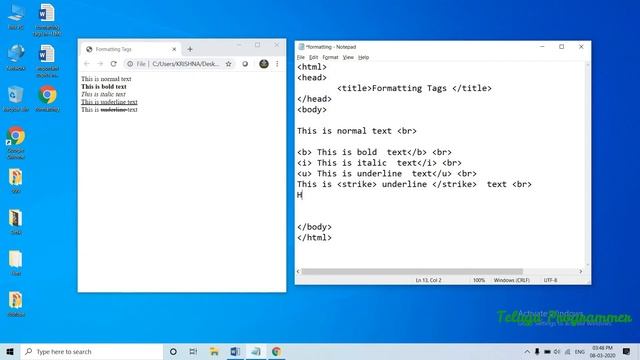Open the notification center icon
Viewport: 640px width, 360px height.
(627, 351)
